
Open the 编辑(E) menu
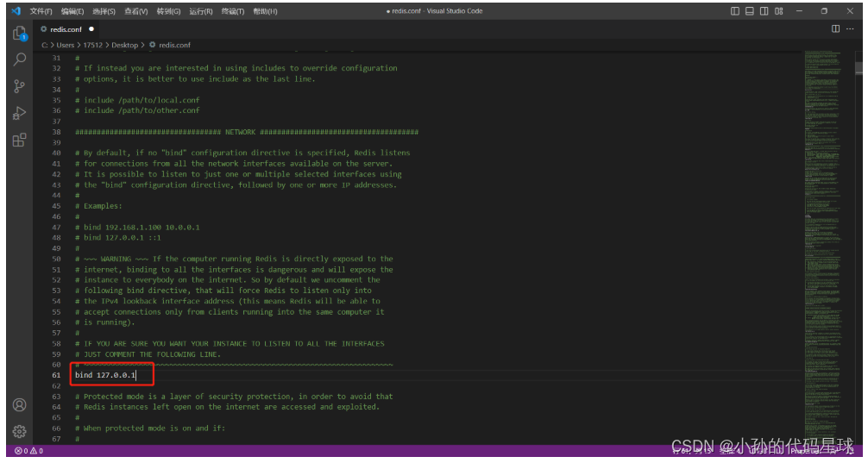72,11
